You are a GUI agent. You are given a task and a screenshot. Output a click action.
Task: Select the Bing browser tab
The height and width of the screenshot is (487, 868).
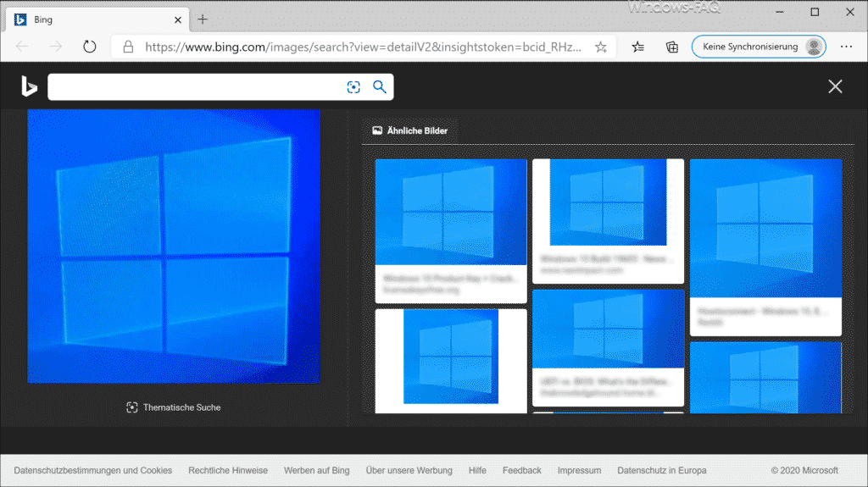97,20
